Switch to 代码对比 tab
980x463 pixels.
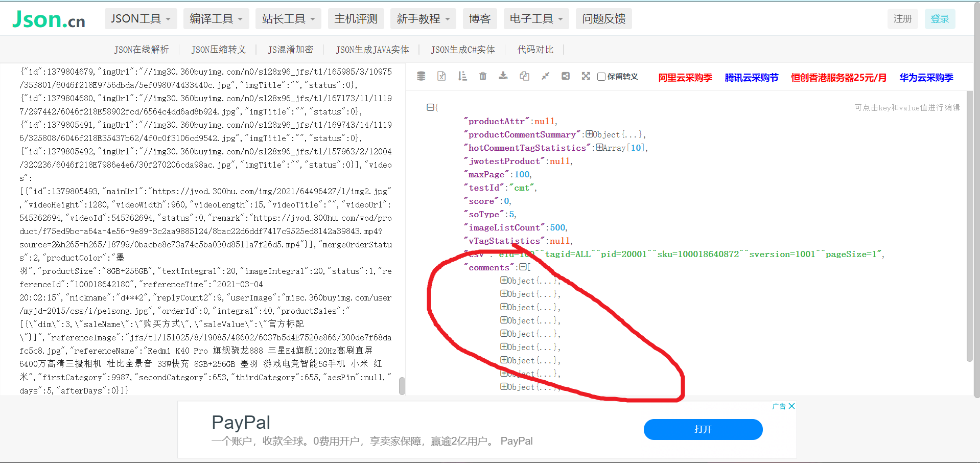[535, 50]
